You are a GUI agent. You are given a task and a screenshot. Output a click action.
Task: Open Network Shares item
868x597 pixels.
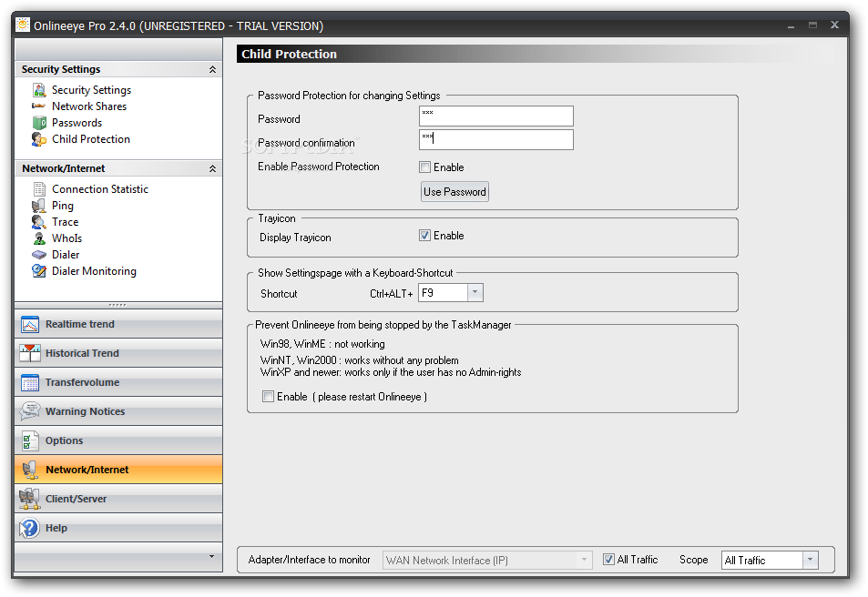pyautogui.click(x=89, y=106)
